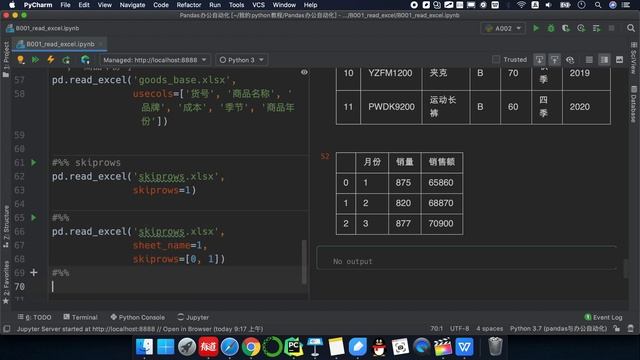Click the editor vertical scrollbar thumb
The image size is (640, 360).
click(x=304, y=261)
